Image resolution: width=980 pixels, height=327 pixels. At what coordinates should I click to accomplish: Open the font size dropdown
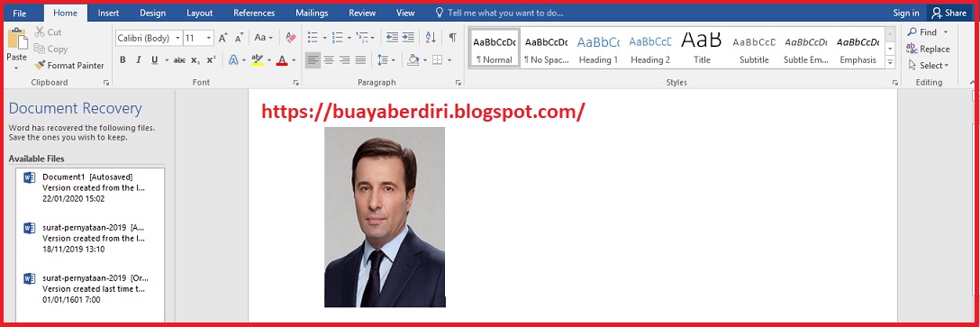pyautogui.click(x=209, y=38)
